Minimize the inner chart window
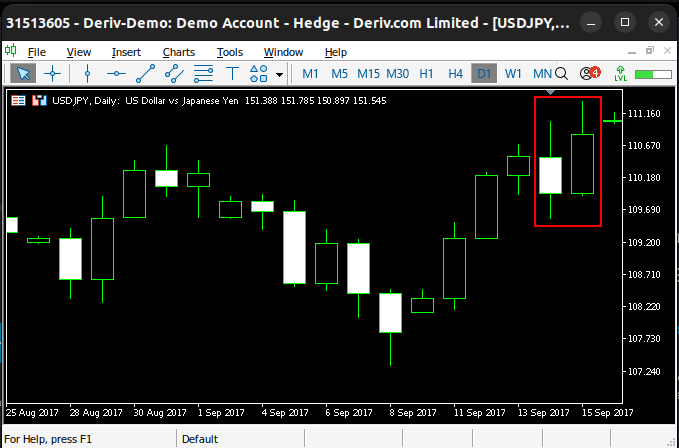 click(x=632, y=52)
